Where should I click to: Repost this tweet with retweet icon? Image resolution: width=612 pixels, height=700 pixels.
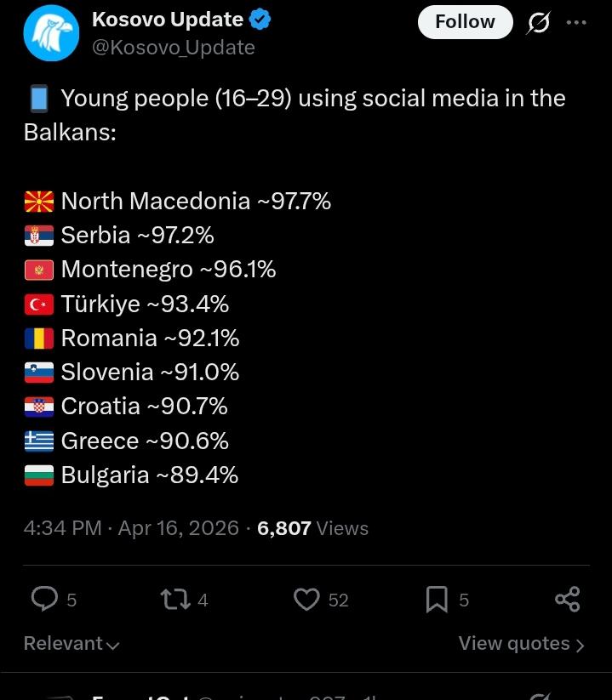tap(175, 599)
